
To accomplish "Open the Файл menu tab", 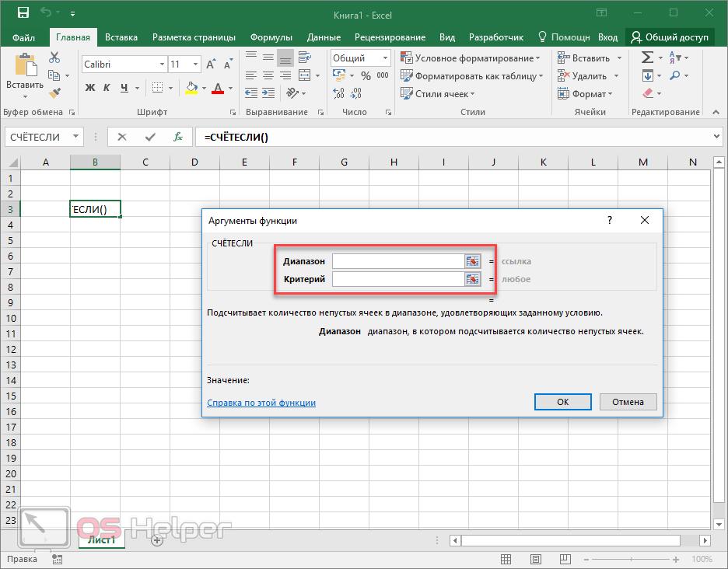I will tap(23, 37).
